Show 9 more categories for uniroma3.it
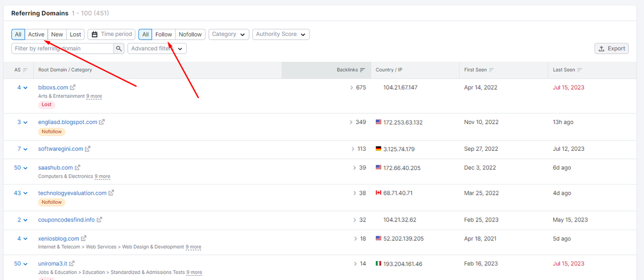The image size is (644, 280). (x=194, y=272)
